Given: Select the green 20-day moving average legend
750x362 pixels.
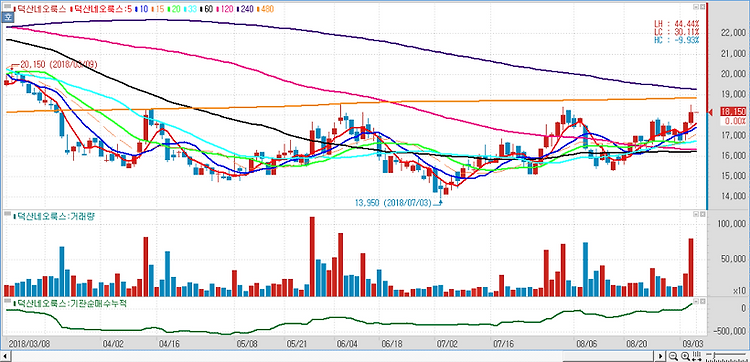Looking at the screenshot, I should tap(174, 9).
